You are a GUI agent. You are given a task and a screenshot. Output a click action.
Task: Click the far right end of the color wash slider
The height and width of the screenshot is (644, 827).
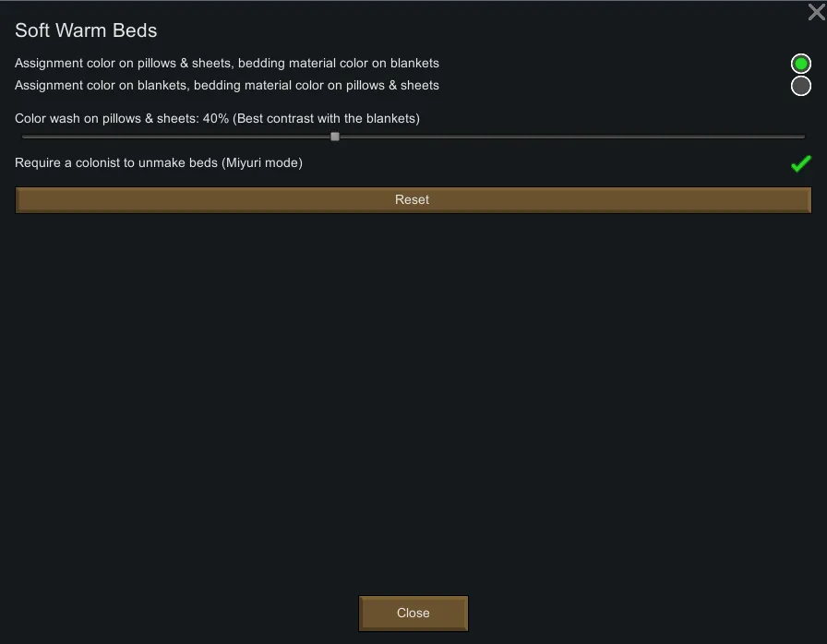coord(803,137)
